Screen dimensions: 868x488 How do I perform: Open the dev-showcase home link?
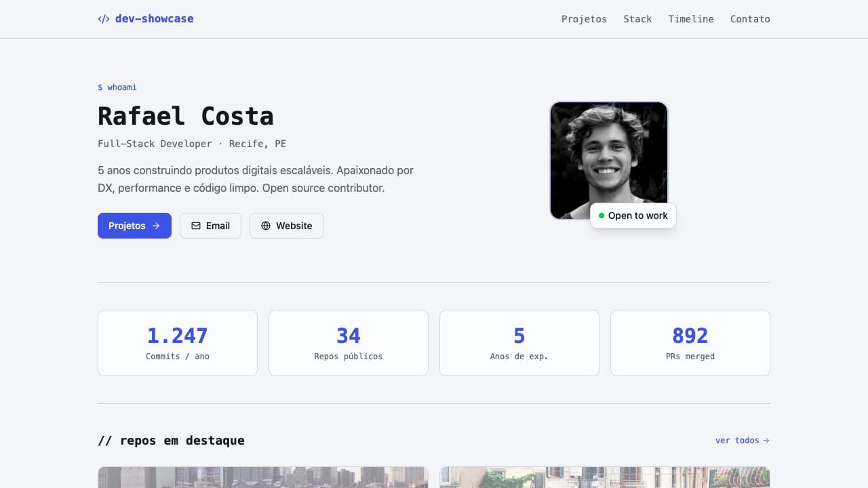[146, 19]
